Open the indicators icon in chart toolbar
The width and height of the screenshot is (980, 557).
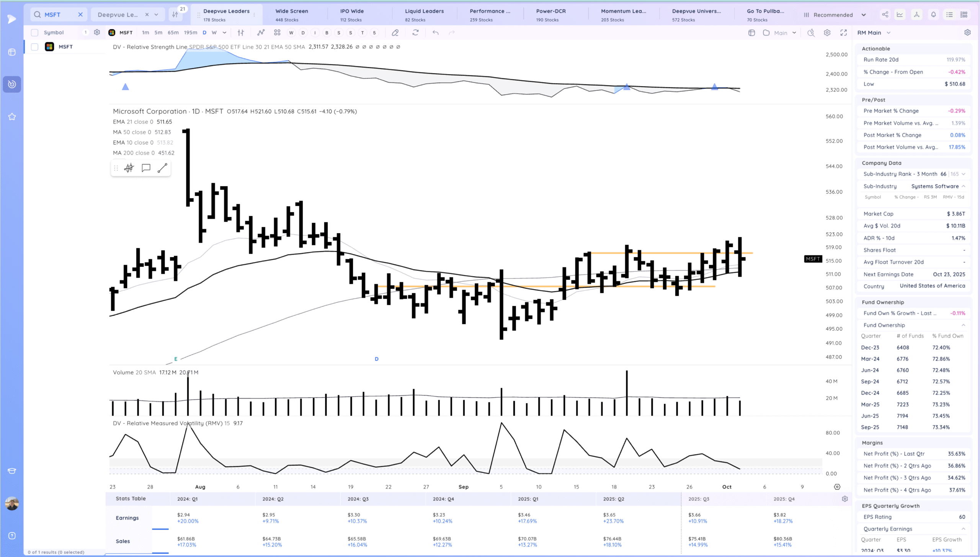point(261,33)
